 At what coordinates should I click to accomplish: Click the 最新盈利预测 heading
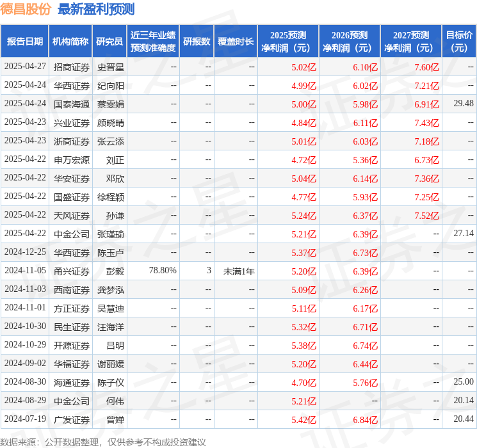(96, 9)
